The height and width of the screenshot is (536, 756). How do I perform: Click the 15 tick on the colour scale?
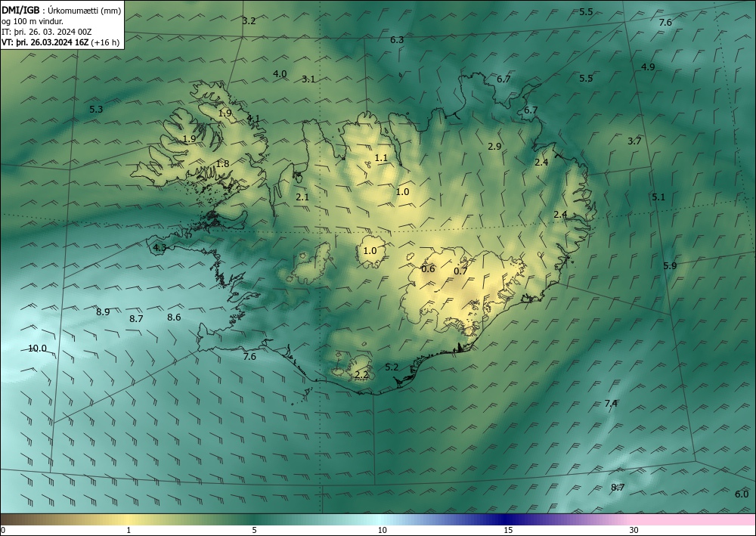508,530
